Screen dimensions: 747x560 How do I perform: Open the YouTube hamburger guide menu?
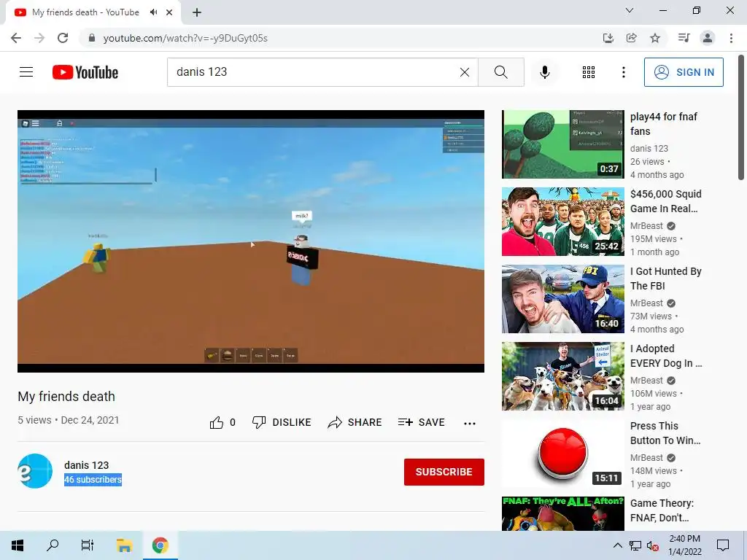(26, 72)
